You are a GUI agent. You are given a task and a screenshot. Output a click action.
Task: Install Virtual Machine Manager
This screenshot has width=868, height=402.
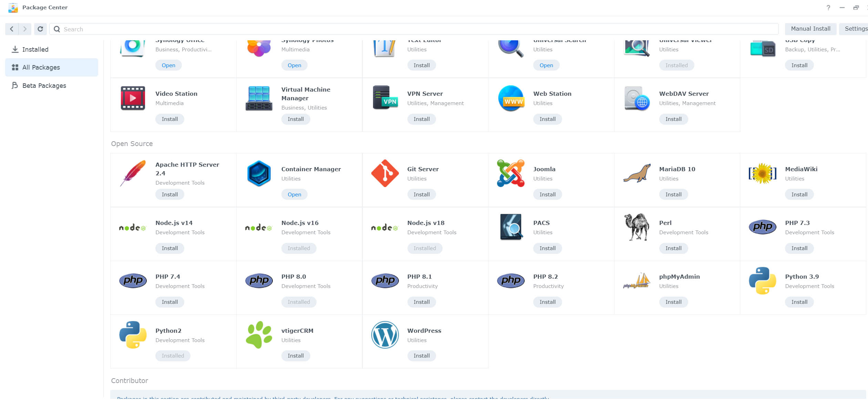[x=296, y=119]
